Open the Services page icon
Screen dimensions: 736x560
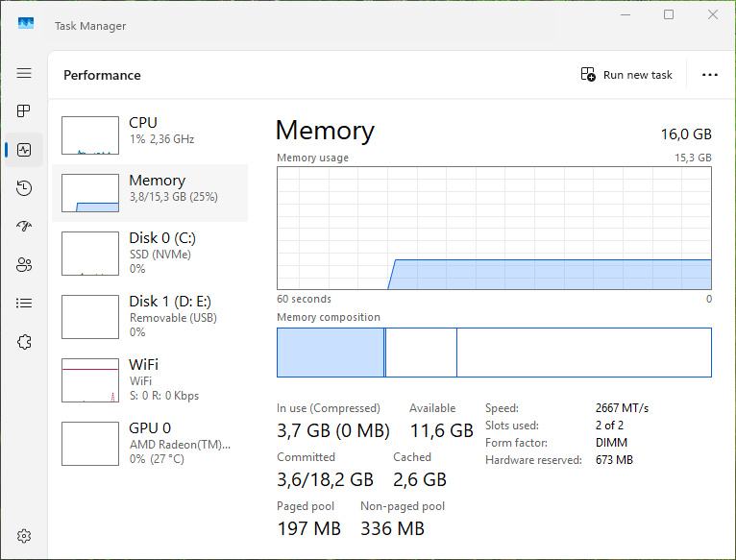[x=24, y=342]
